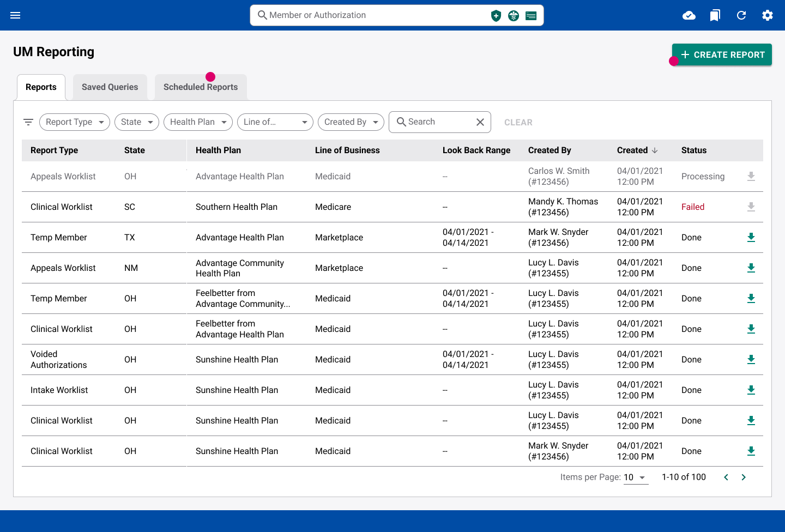
Task: Open the Scheduled Reports tab
Action: coord(201,87)
